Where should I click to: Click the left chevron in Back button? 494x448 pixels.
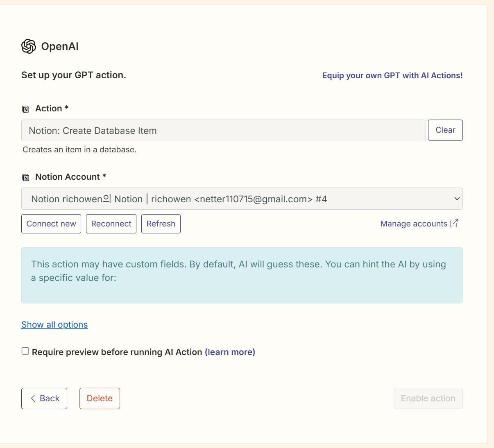[33, 398]
